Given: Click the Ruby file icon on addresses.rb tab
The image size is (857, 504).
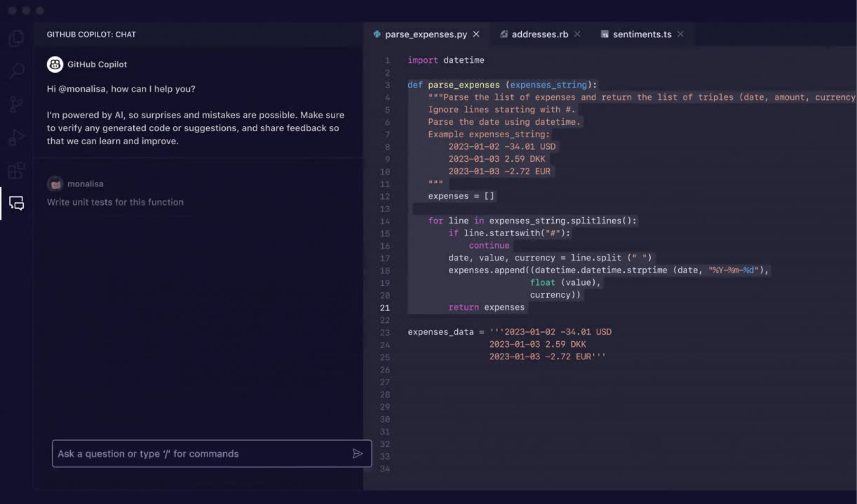Looking at the screenshot, I should click(x=504, y=34).
